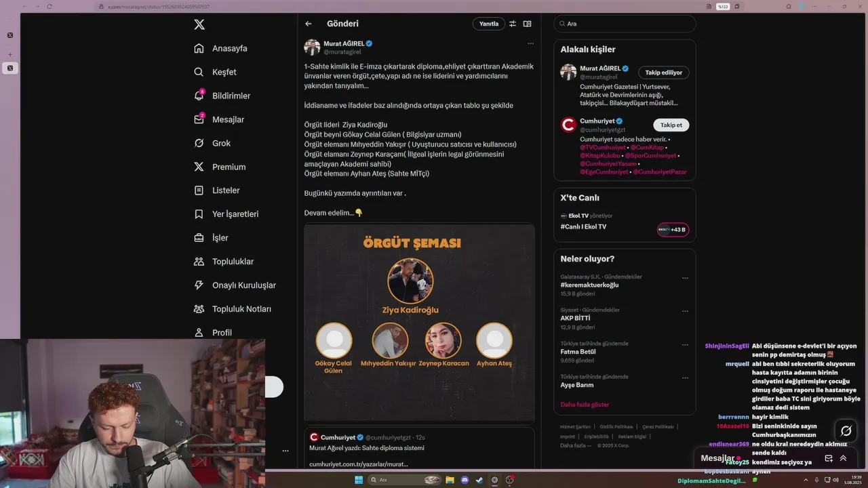The width and height of the screenshot is (868, 488).
Task: Open Yer İşaretleri bookmark icon
Action: click(x=199, y=214)
